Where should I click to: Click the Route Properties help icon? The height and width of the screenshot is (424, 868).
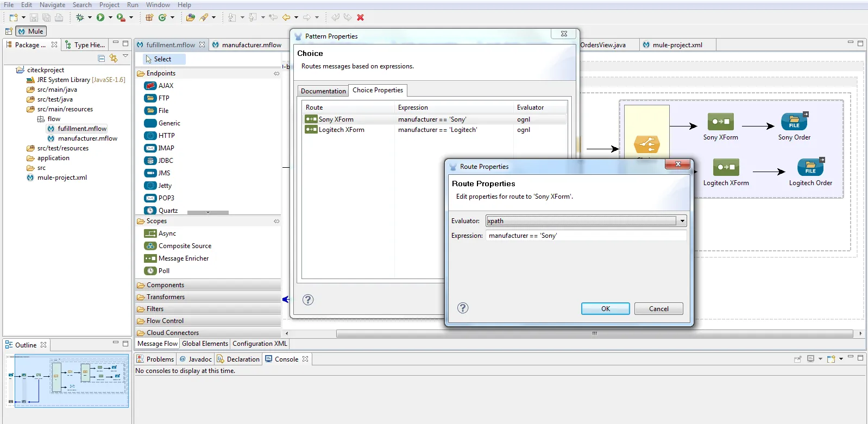pyautogui.click(x=463, y=308)
